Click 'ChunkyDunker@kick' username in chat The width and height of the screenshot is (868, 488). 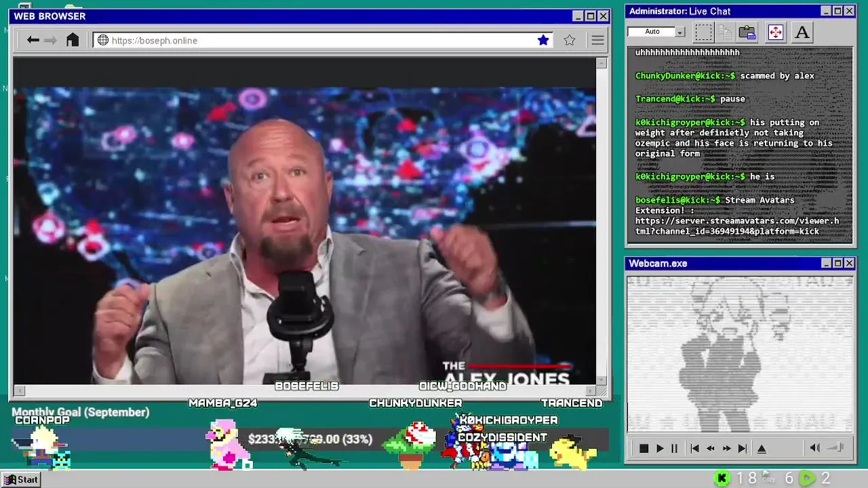point(685,76)
